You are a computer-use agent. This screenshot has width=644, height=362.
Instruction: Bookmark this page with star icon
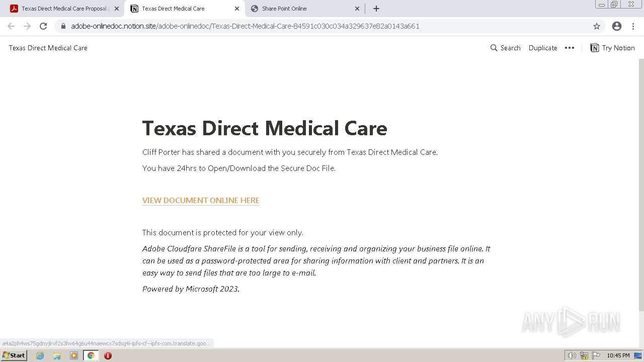[597, 26]
